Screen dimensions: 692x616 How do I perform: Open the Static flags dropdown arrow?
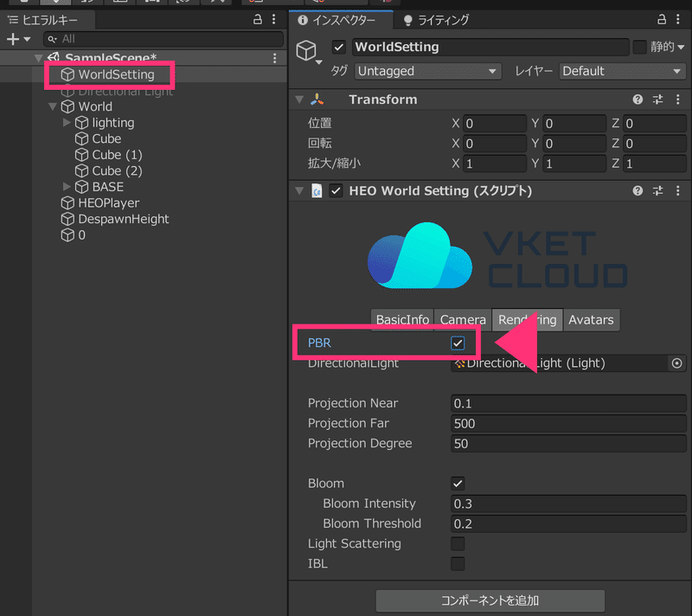point(682,48)
